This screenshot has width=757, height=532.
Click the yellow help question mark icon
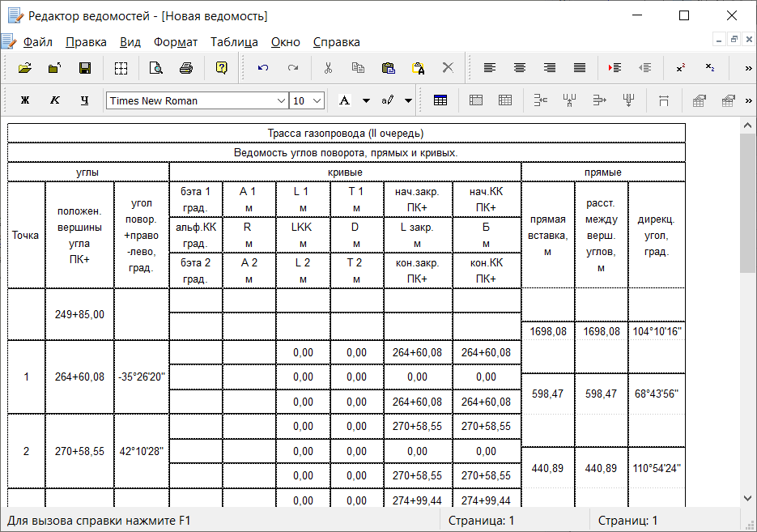click(221, 68)
